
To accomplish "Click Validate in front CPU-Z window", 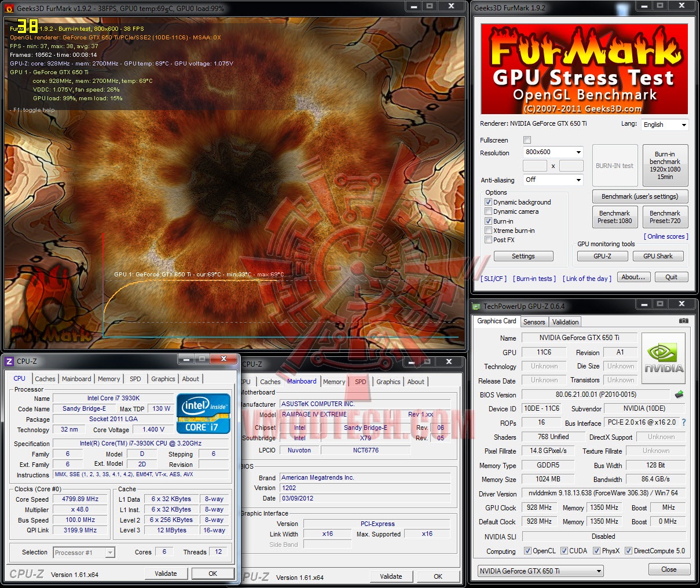I will pyautogui.click(x=166, y=574).
